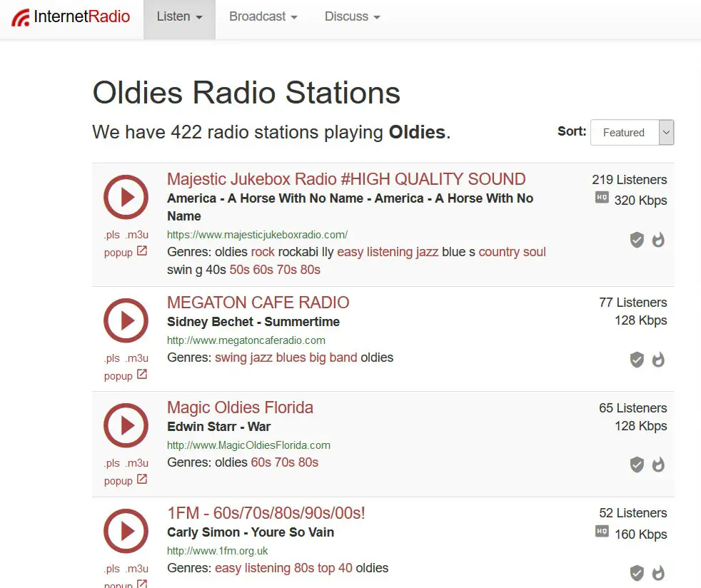Expand the Sort dropdown showing Featured
Viewport: 701px width, 588px height.
click(632, 132)
